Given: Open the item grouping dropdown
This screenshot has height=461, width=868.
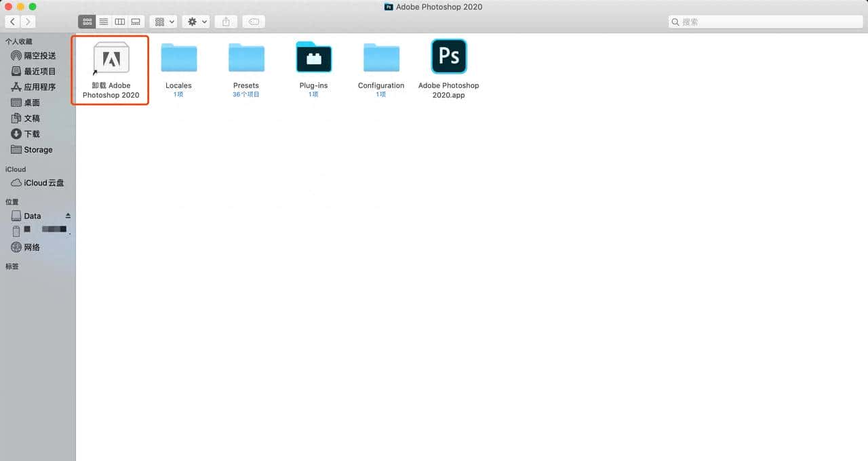Looking at the screenshot, I should (x=163, y=21).
